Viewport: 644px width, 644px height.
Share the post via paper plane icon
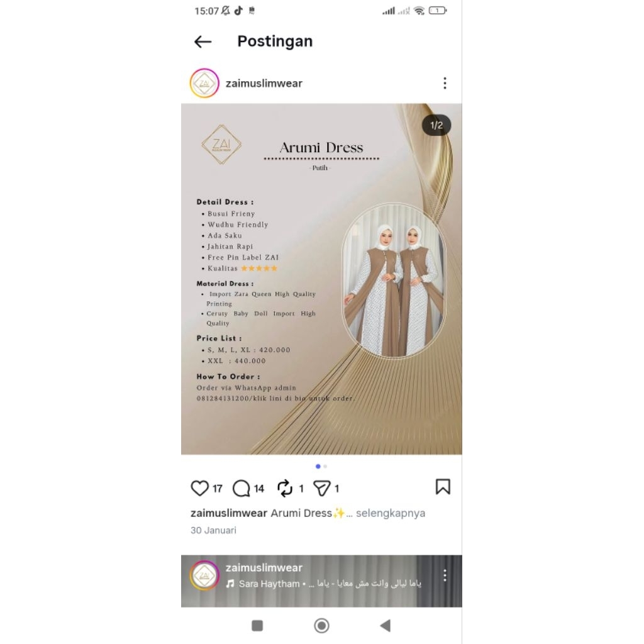pos(321,488)
